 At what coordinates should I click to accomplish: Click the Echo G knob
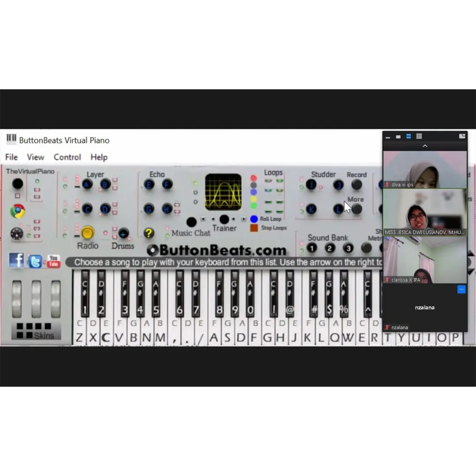[x=149, y=209]
